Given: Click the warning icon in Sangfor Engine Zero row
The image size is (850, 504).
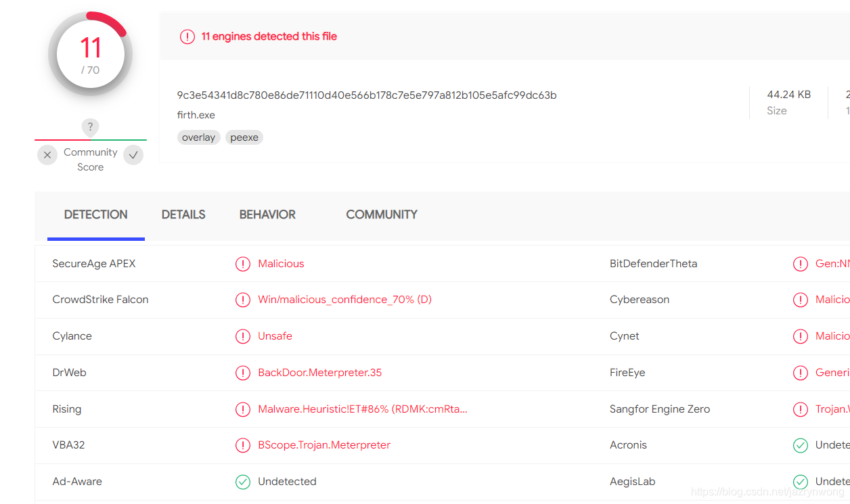Looking at the screenshot, I should 801,409.
